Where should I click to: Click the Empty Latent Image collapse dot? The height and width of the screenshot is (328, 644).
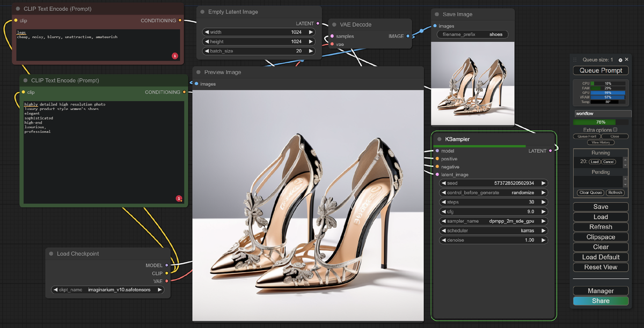point(202,12)
